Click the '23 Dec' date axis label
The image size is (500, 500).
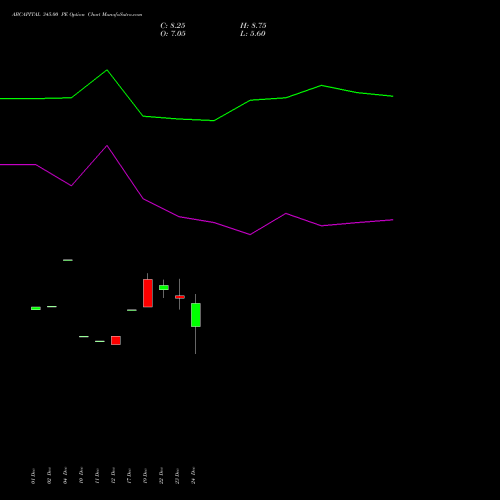(177, 476)
